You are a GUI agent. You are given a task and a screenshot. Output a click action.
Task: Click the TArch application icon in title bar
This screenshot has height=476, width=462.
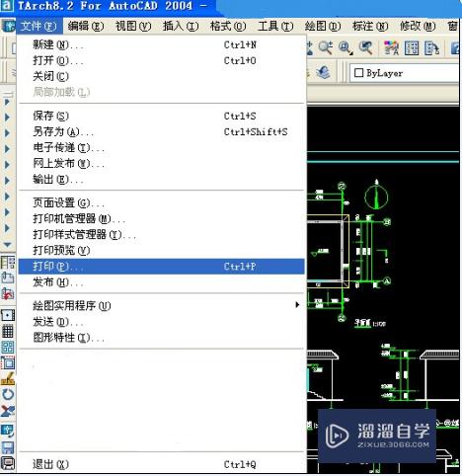pos(7,6)
